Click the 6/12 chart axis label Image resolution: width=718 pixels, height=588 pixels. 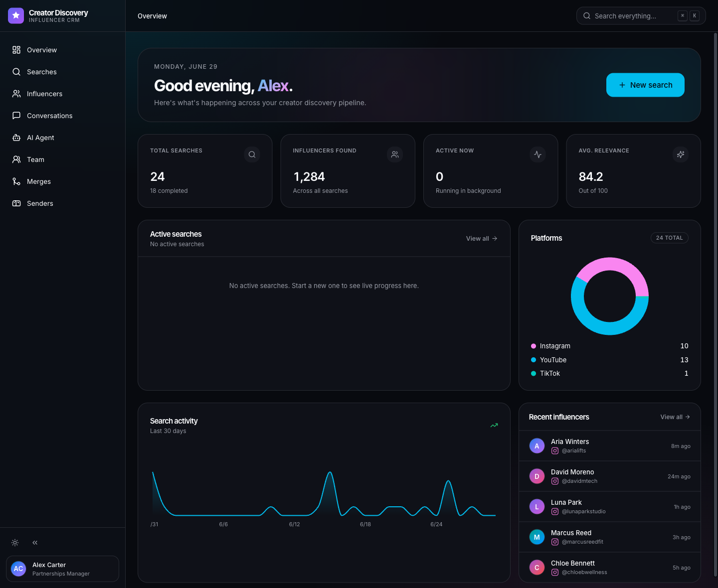[x=295, y=524]
